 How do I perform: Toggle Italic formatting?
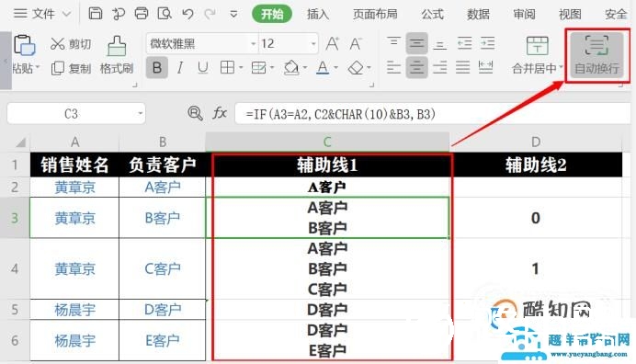pos(180,67)
